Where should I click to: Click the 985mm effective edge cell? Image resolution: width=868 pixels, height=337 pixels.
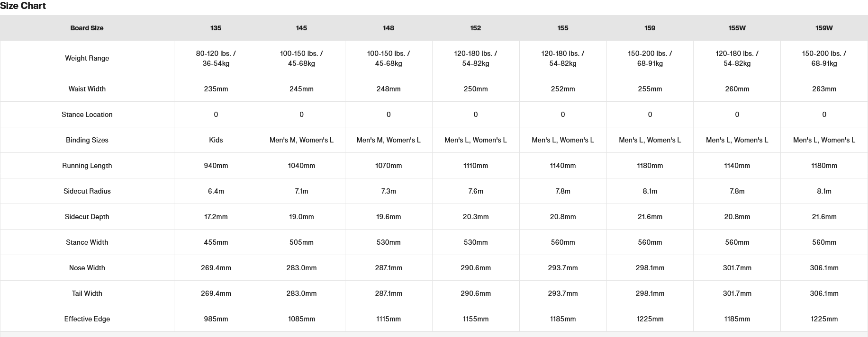tap(216, 319)
